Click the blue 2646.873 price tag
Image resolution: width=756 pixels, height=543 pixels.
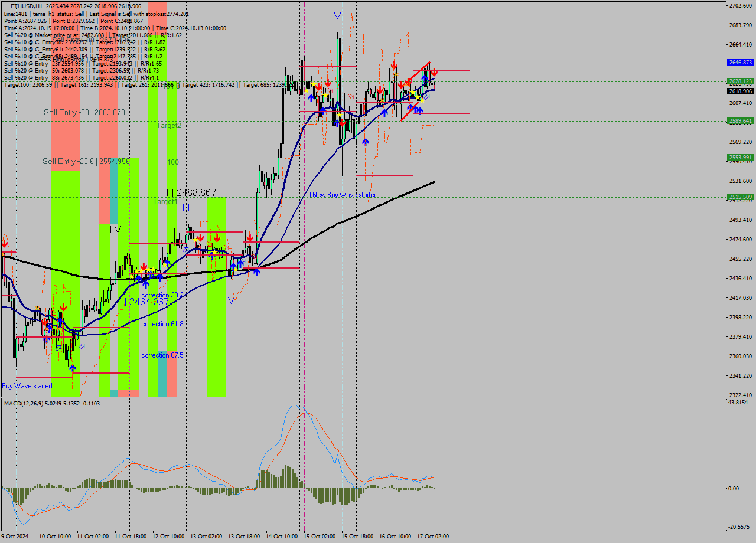[741, 62]
